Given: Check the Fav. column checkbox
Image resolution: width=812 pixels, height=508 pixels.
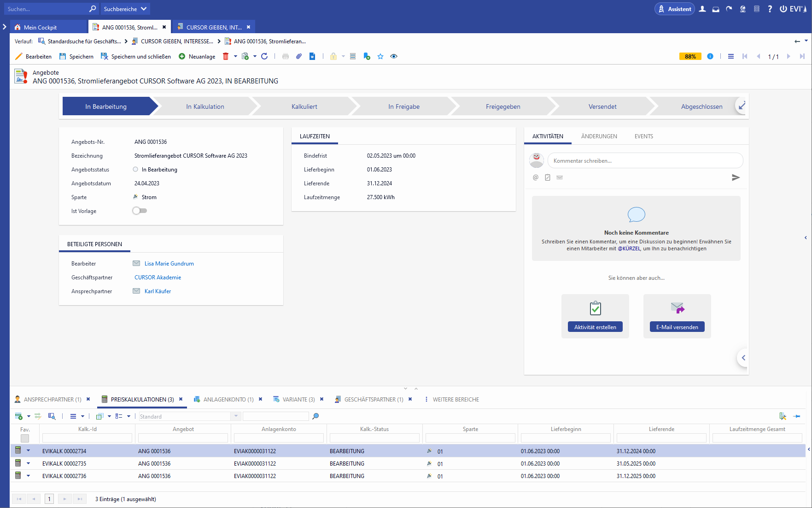Looking at the screenshot, I should pyautogui.click(x=25, y=438).
